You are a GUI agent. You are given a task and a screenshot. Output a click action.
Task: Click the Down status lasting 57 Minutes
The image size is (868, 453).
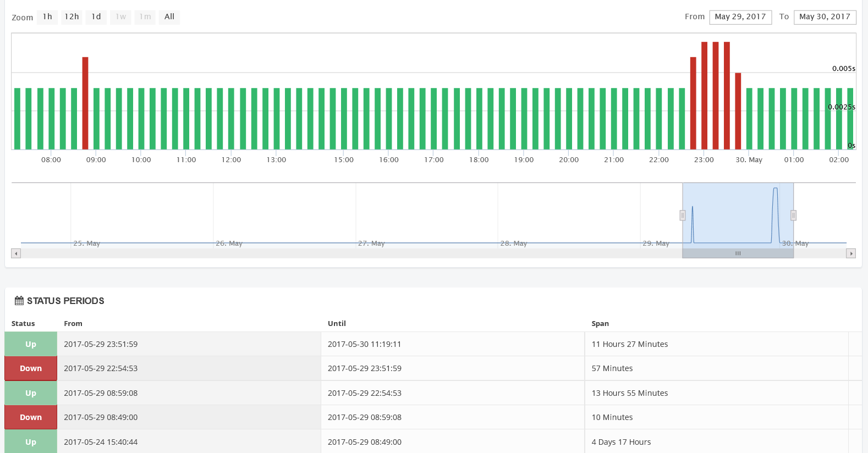[x=31, y=368]
